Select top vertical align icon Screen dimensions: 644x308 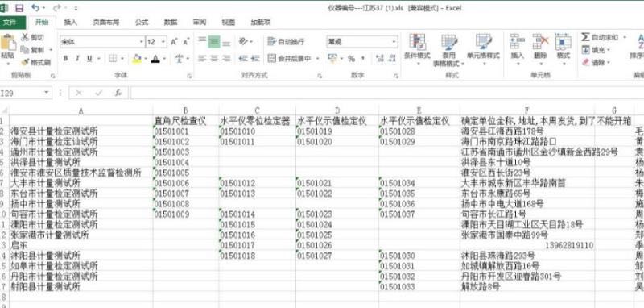click(202, 40)
